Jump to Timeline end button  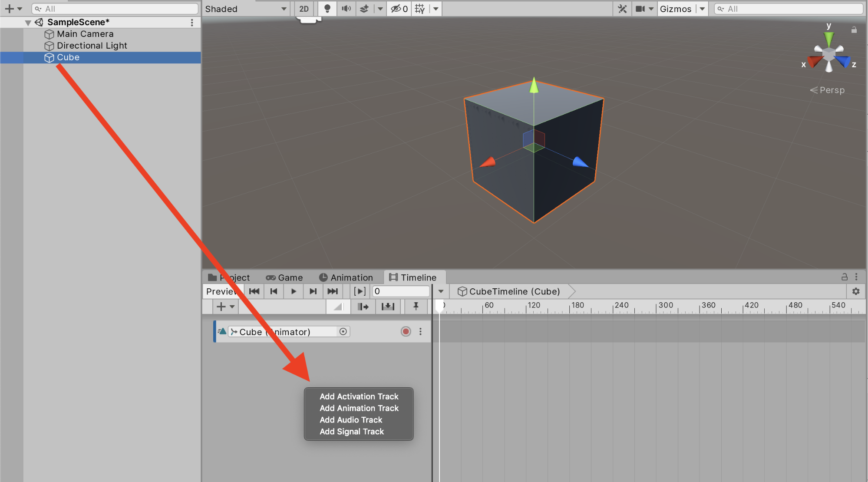tap(333, 291)
